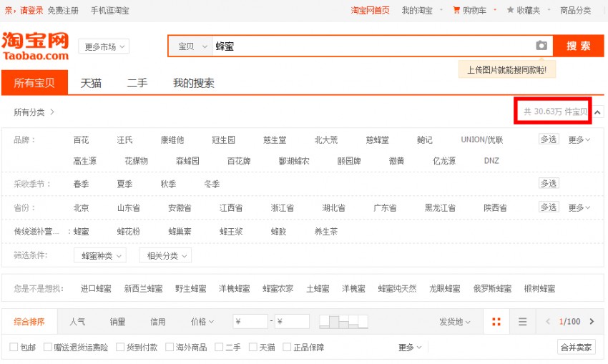Click the 请登录 login link
This screenshot has width=608, height=364.
[31, 10]
